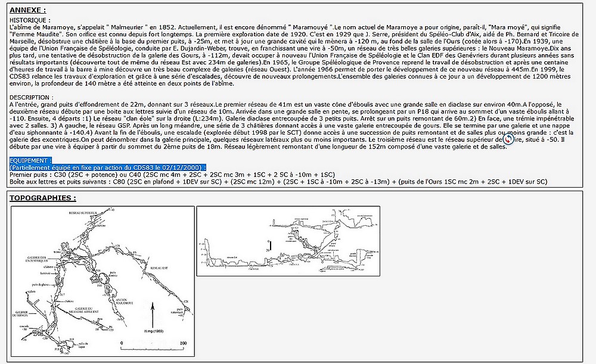
Task: Click the floating circular red-blue arrows icon
Action: click(x=508, y=139)
